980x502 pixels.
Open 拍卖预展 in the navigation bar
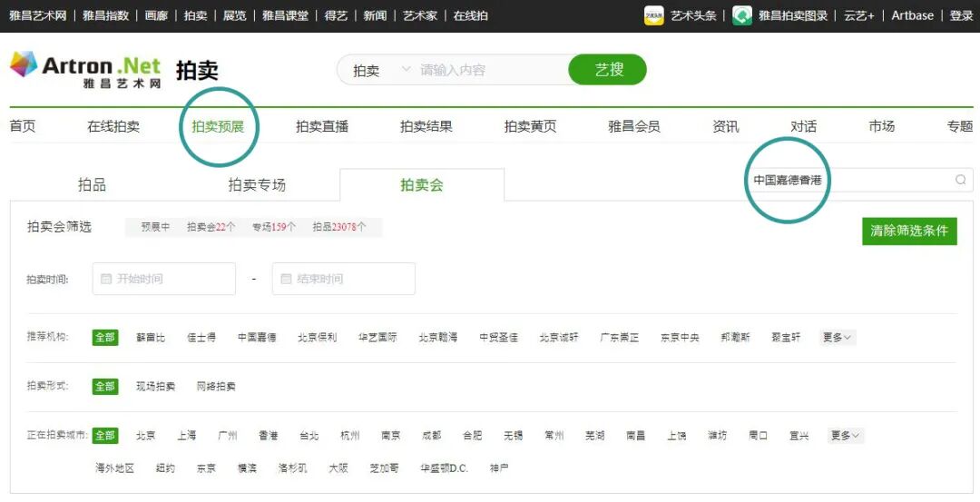218,126
